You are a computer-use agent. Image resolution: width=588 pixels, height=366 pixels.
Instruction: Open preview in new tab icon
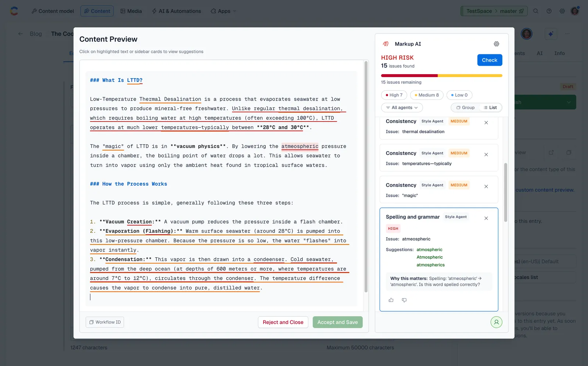coord(551,152)
